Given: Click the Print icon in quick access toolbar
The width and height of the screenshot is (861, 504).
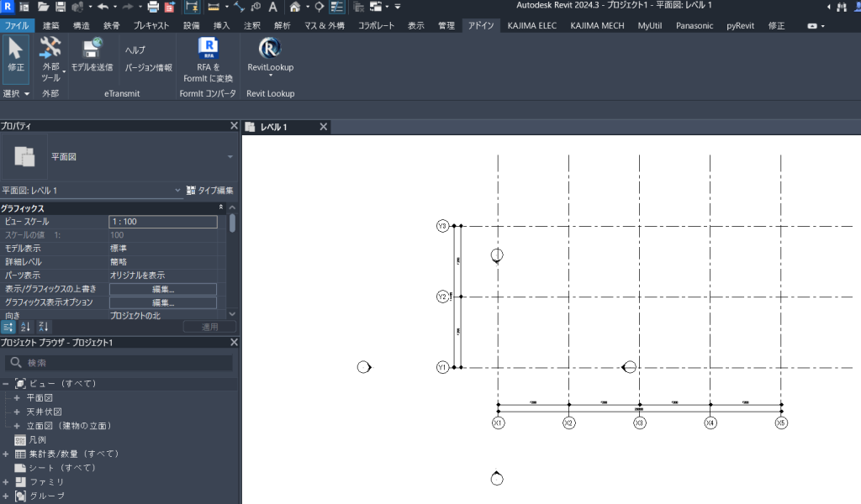Looking at the screenshot, I should pyautogui.click(x=153, y=7).
